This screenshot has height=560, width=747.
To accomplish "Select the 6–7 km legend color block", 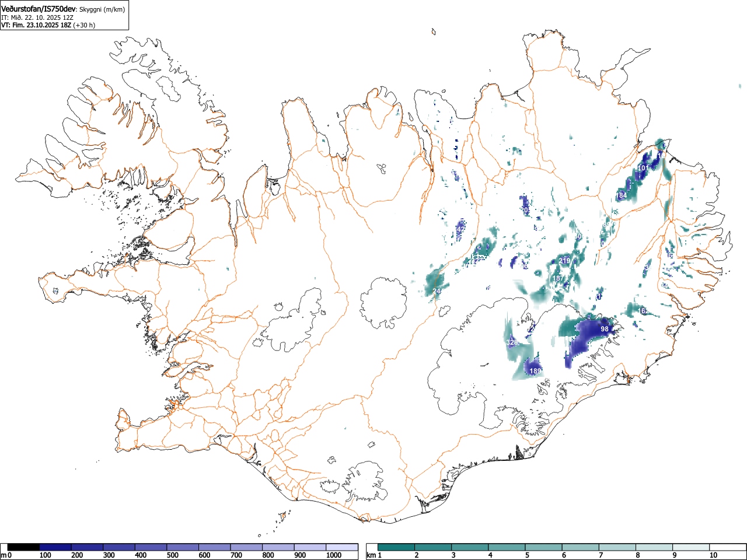I will pos(581,547).
